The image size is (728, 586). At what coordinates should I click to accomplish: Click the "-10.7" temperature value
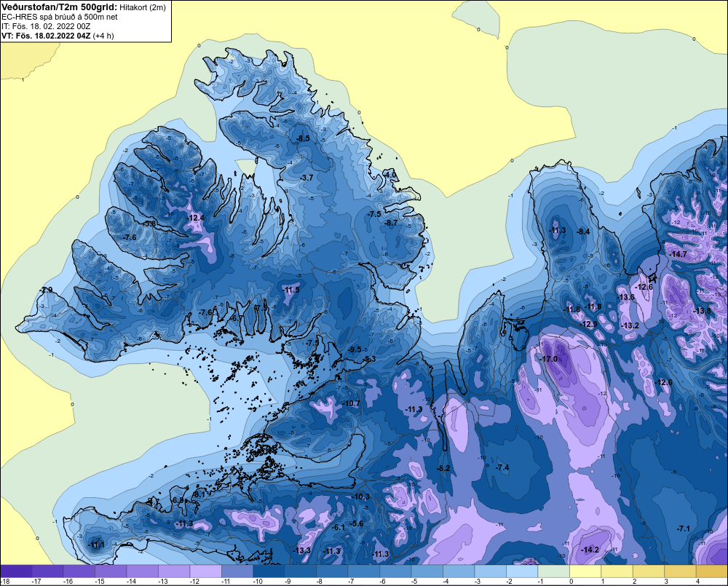click(351, 403)
